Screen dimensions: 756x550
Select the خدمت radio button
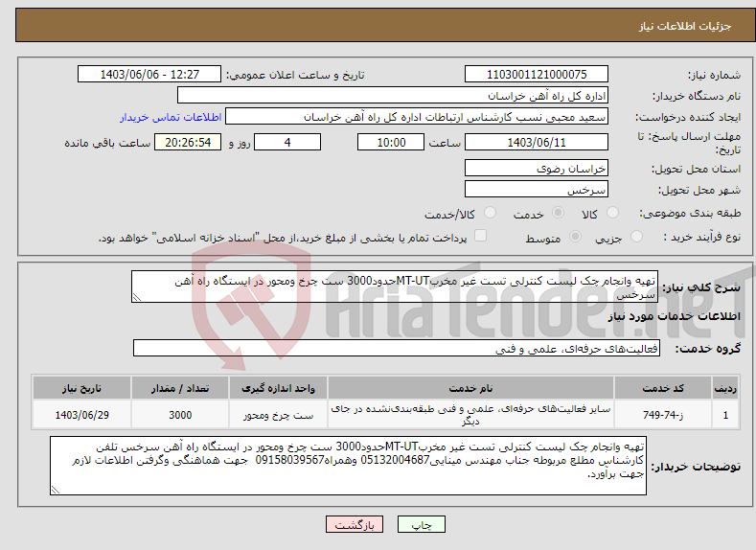pos(558,213)
